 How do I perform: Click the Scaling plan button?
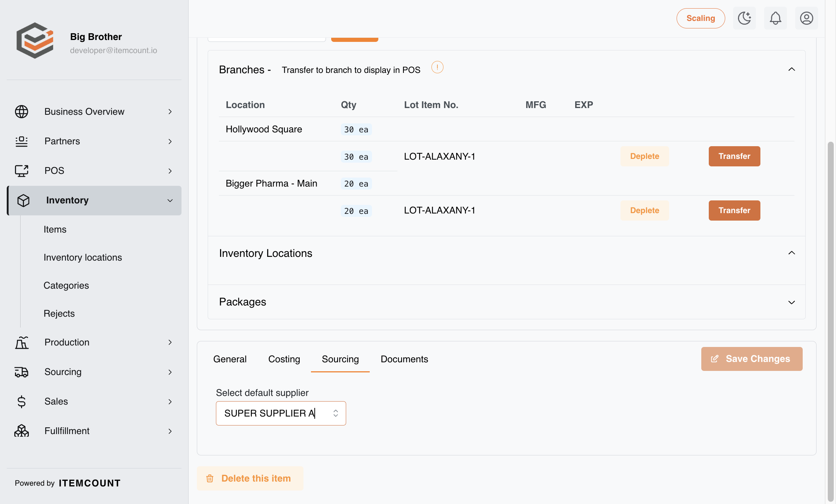pos(701,18)
